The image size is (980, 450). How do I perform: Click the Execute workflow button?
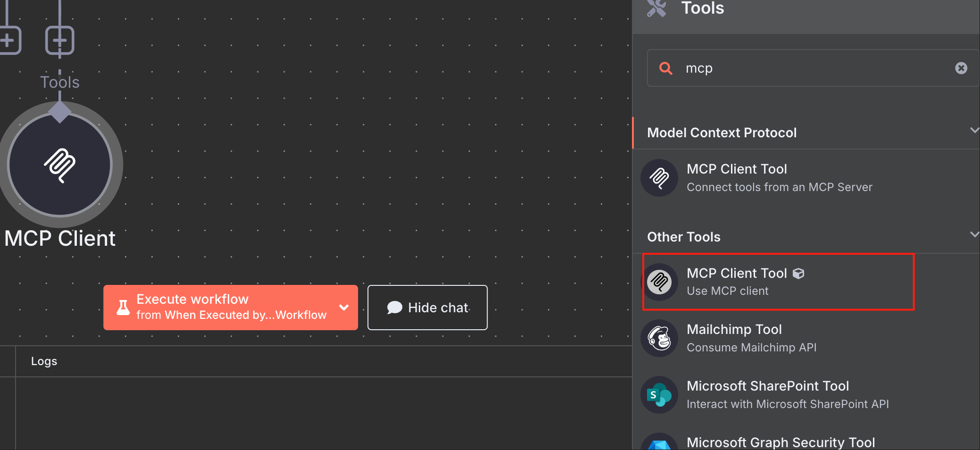[x=231, y=308]
